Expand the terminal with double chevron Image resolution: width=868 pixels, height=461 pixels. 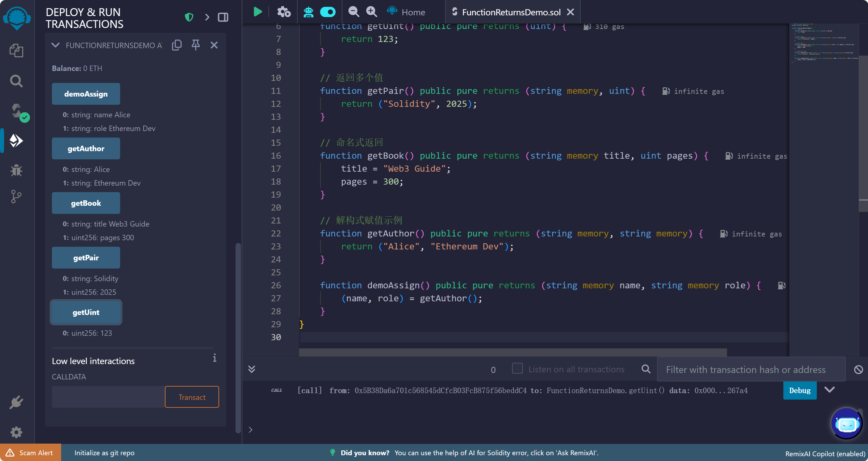252,369
